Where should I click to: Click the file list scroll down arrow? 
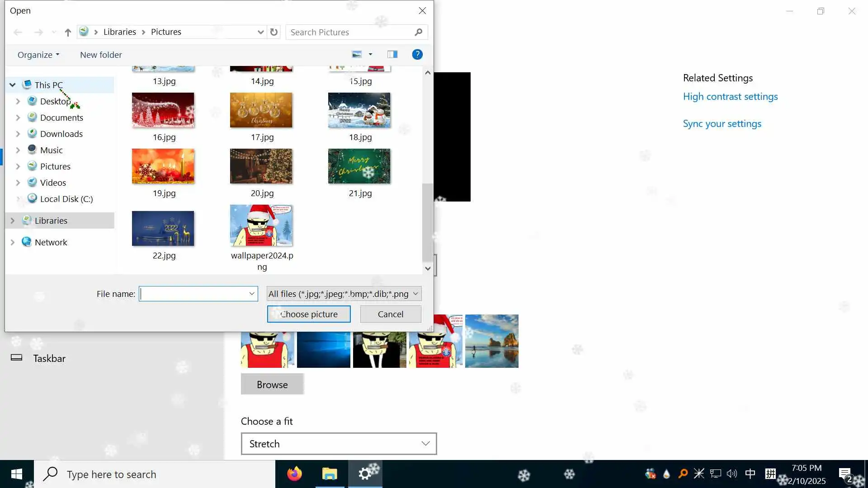(428, 268)
